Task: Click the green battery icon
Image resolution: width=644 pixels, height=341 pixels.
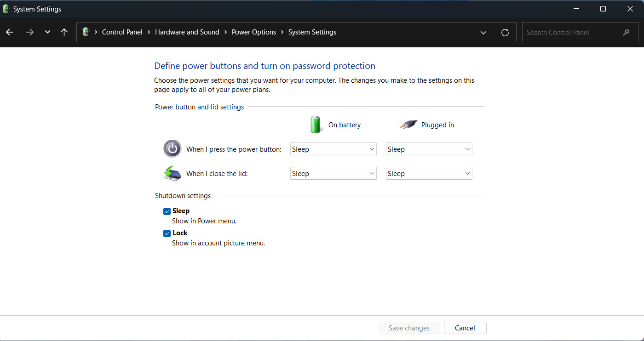Action: pos(316,125)
